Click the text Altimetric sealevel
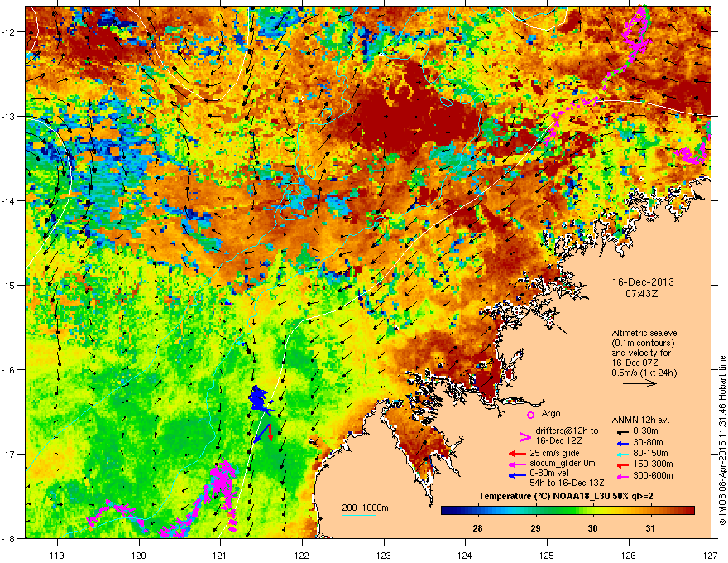 tap(645, 333)
